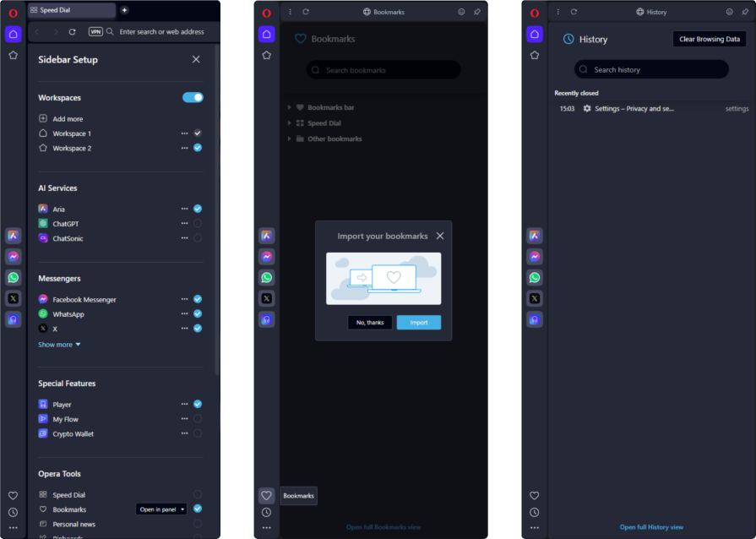756x539 pixels.
Task: Turn off the Workspaces toggle switch
Action: 193,97
